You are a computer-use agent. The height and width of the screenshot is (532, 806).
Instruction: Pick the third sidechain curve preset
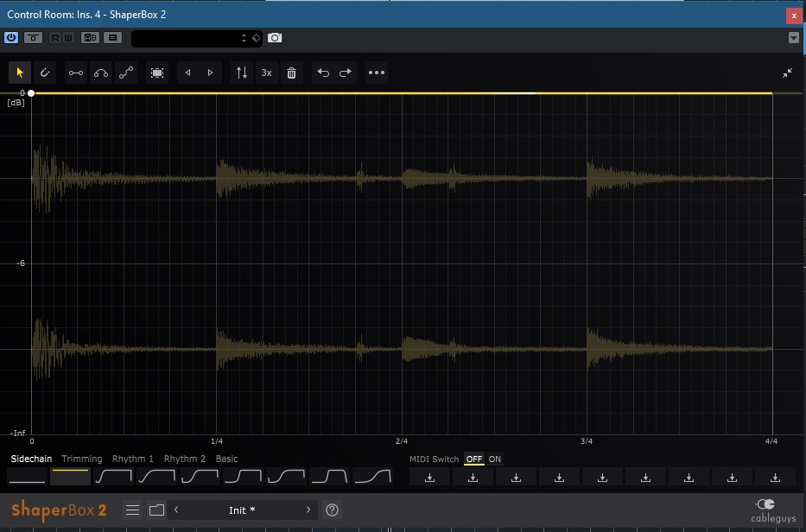114,477
